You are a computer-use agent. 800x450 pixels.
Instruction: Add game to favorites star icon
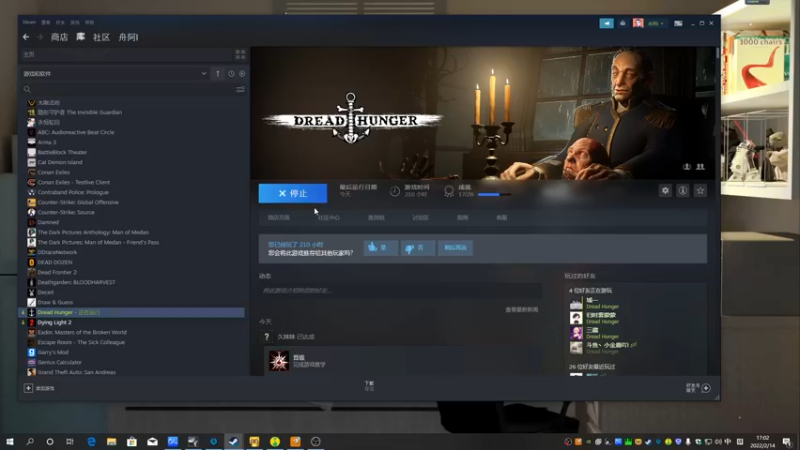(700, 190)
